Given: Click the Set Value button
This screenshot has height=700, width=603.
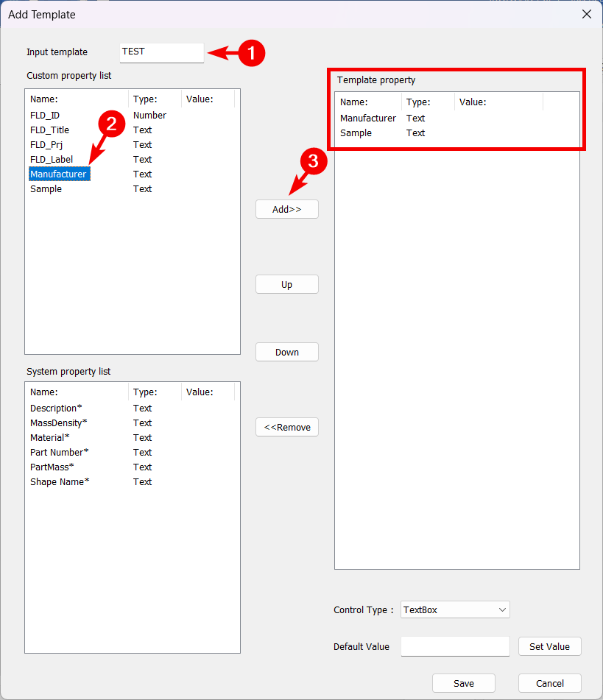Looking at the screenshot, I should tap(549, 646).
